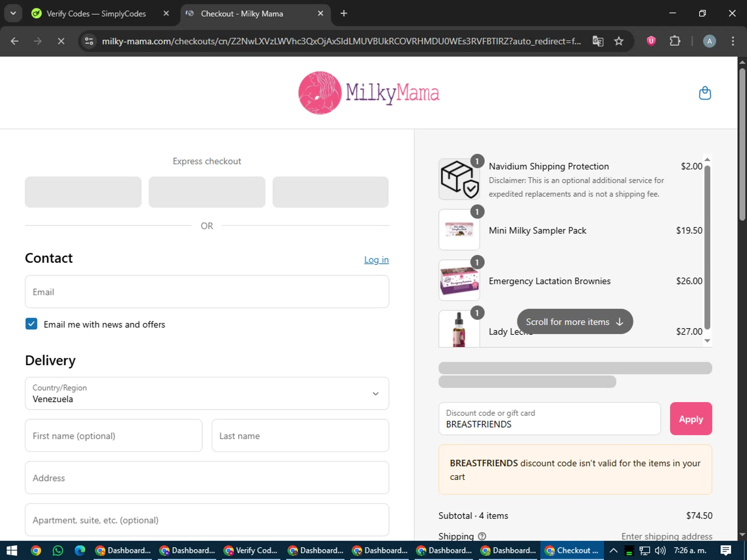Click the Mini Milky Sampler Pack thumbnail
This screenshot has height=560, width=747.
(x=459, y=229)
